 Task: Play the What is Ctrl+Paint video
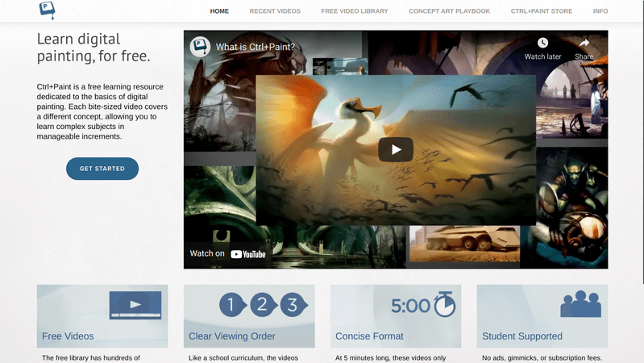(x=396, y=150)
